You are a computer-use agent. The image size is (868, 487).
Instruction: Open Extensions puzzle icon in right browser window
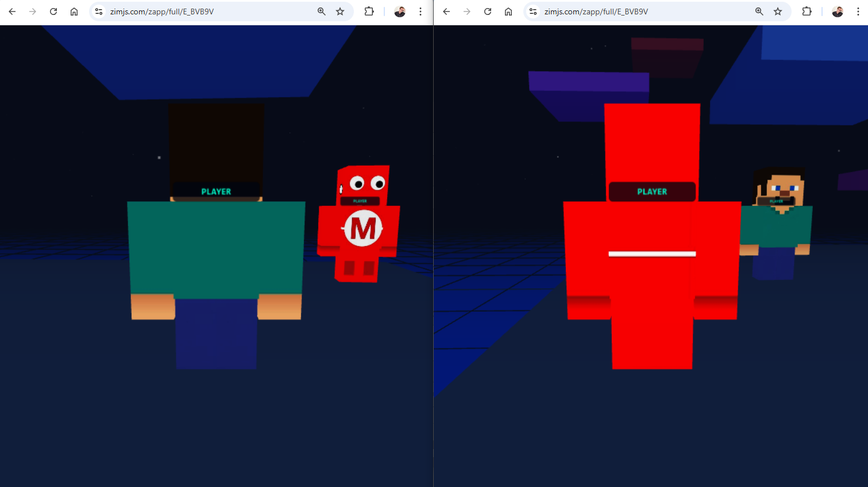(x=807, y=11)
